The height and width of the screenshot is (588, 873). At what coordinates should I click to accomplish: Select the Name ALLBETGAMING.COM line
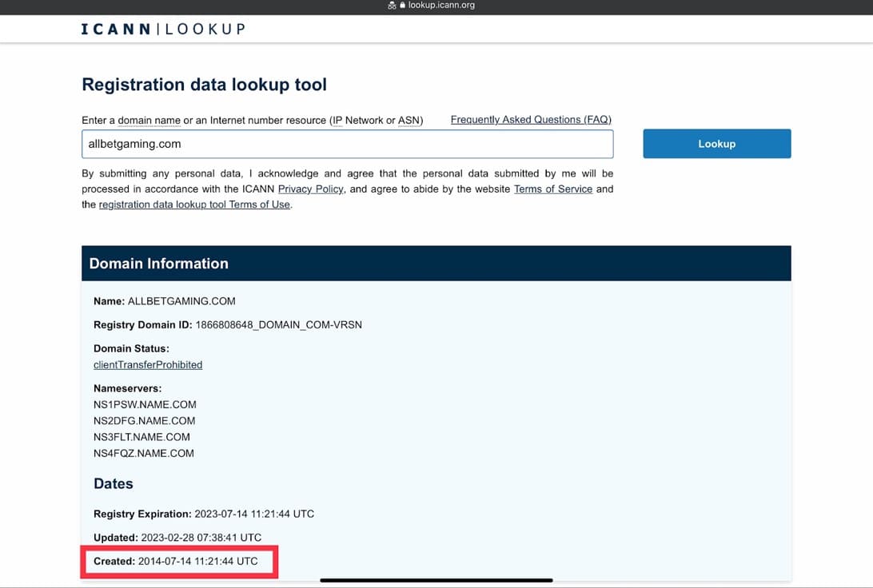coord(164,301)
